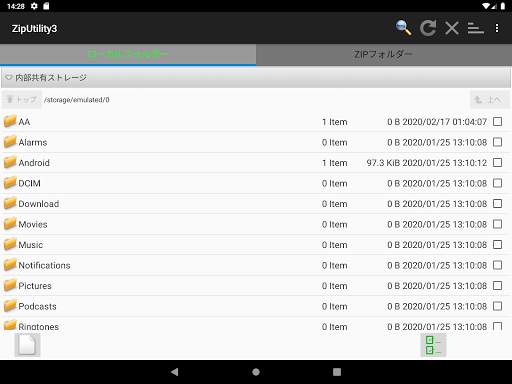Tap the /storage/emulated/0 path text
The image size is (512, 384).
point(77,100)
